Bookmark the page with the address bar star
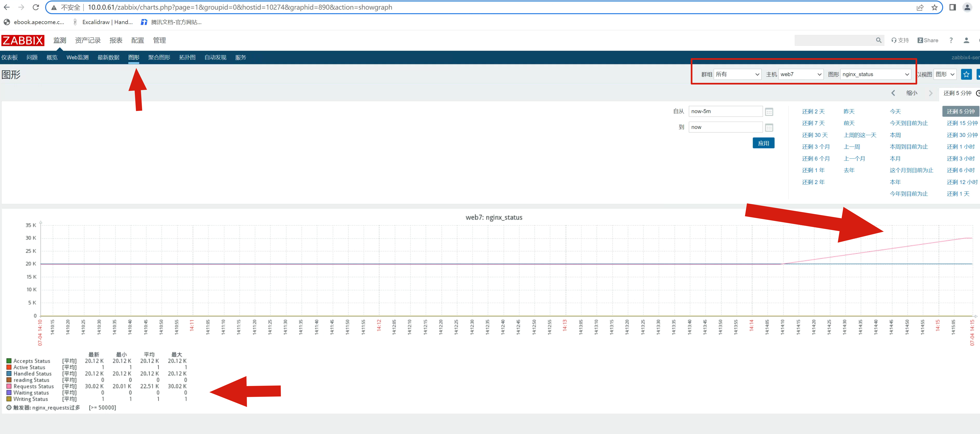980x434 pixels. coord(934,7)
